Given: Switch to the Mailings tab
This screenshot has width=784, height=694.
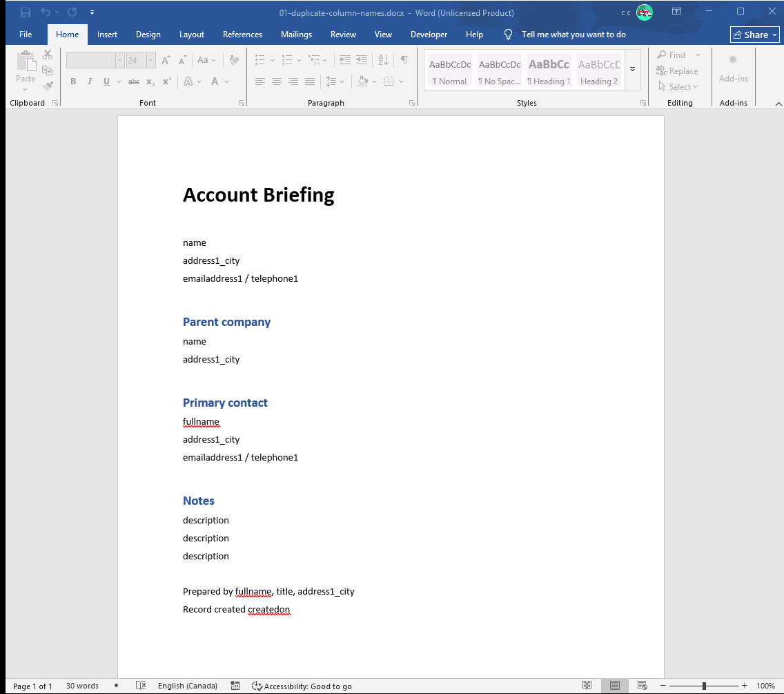Looking at the screenshot, I should coord(296,35).
